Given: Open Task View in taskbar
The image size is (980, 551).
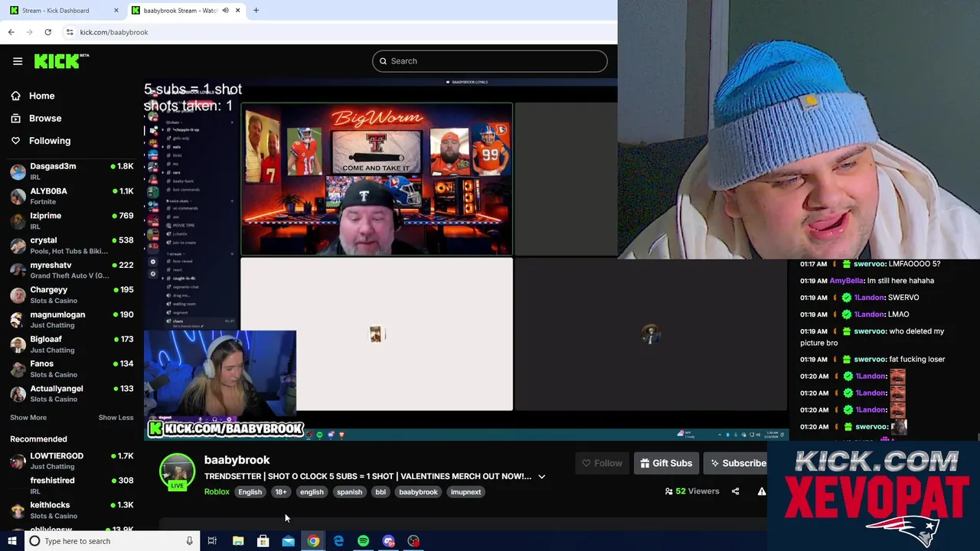Looking at the screenshot, I should [212, 541].
